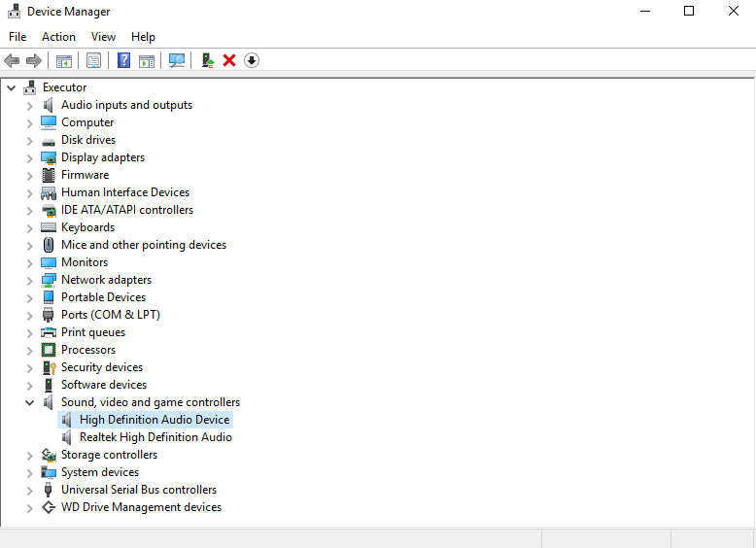Open Properties via the toolbar icon
Screen dimensions: 756x548
point(93,61)
